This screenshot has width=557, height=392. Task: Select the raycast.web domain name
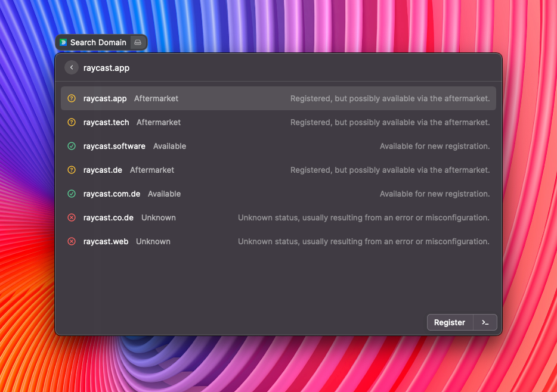[106, 242]
